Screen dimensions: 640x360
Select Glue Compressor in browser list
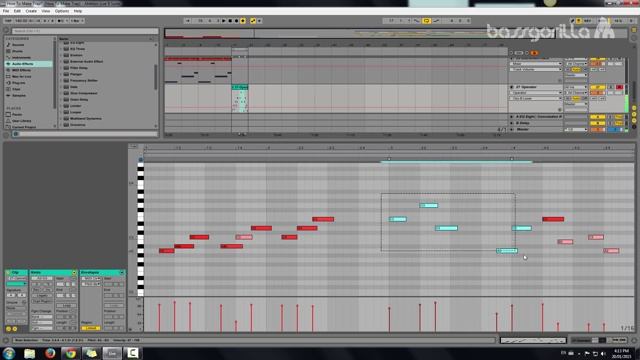tap(83, 93)
